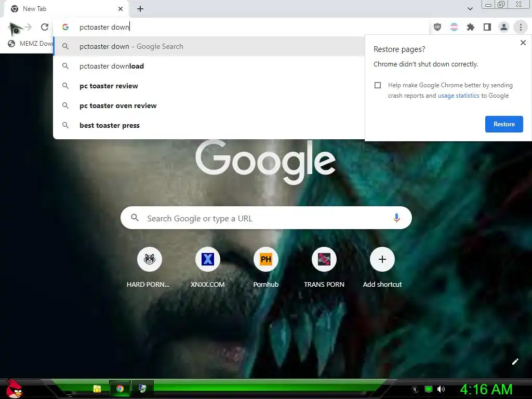Expand the tab search chevron
532x399 pixels.
[470, 9]
